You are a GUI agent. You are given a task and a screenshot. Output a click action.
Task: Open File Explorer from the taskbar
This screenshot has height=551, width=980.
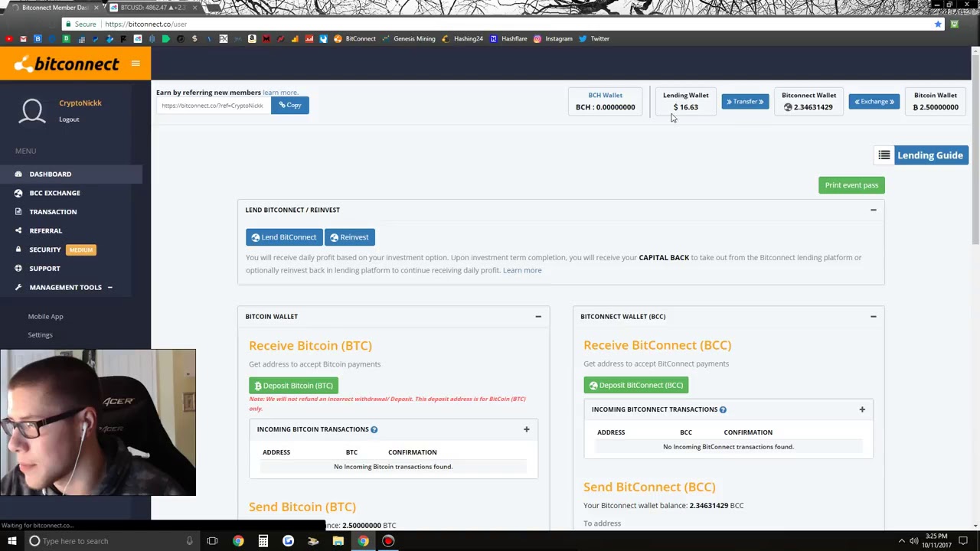coord(338,541)
